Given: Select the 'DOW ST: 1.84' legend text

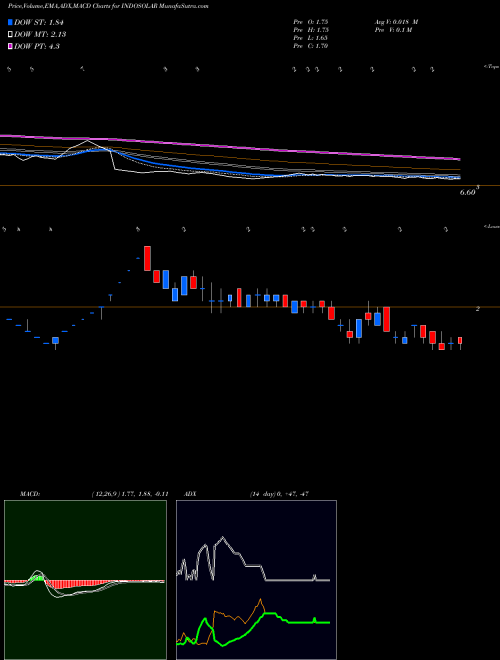Looking at the screenshot, I should tap(39, 22).
